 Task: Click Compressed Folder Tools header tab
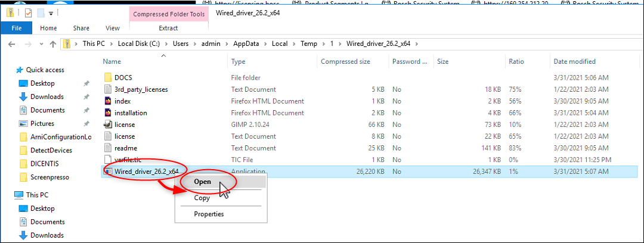click(169, 14)
